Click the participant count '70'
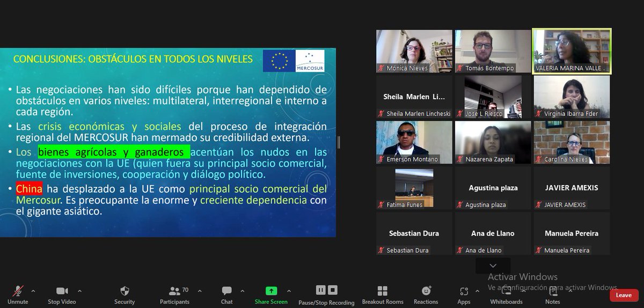 185,290
